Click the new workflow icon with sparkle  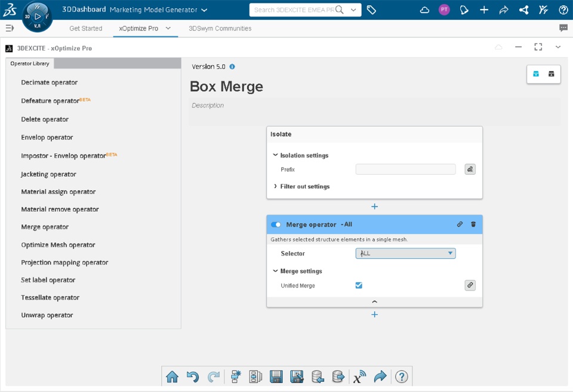(x=236, y=376)
